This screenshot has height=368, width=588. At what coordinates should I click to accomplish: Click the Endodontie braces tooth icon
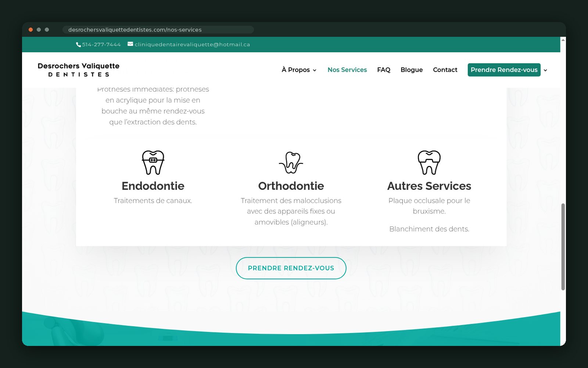[x=153, y=162]
